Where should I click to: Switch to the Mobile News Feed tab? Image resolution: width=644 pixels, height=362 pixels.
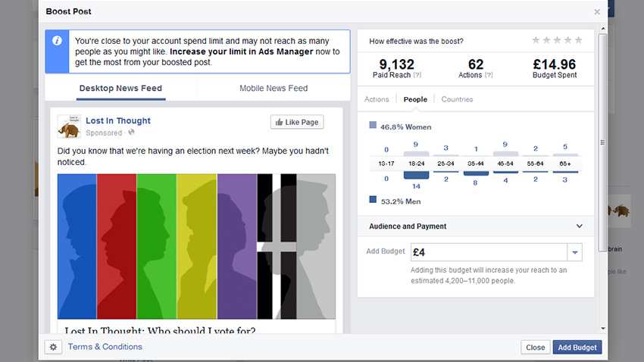coord(274,89)
